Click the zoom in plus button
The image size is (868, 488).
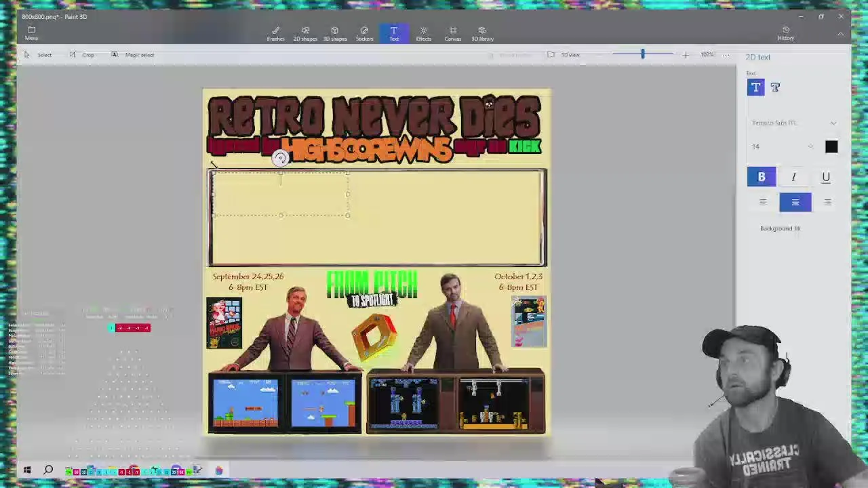click(x=685, y=55)
